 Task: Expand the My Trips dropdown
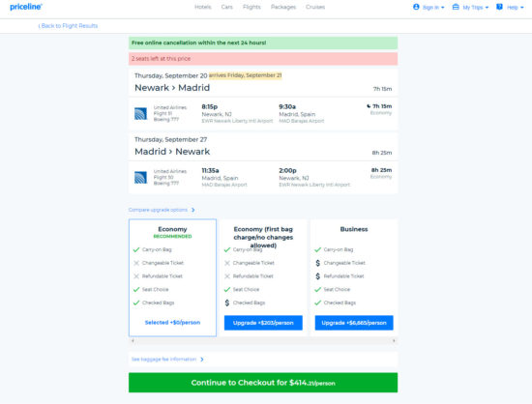pyautogui.click(x=470, y=7)
